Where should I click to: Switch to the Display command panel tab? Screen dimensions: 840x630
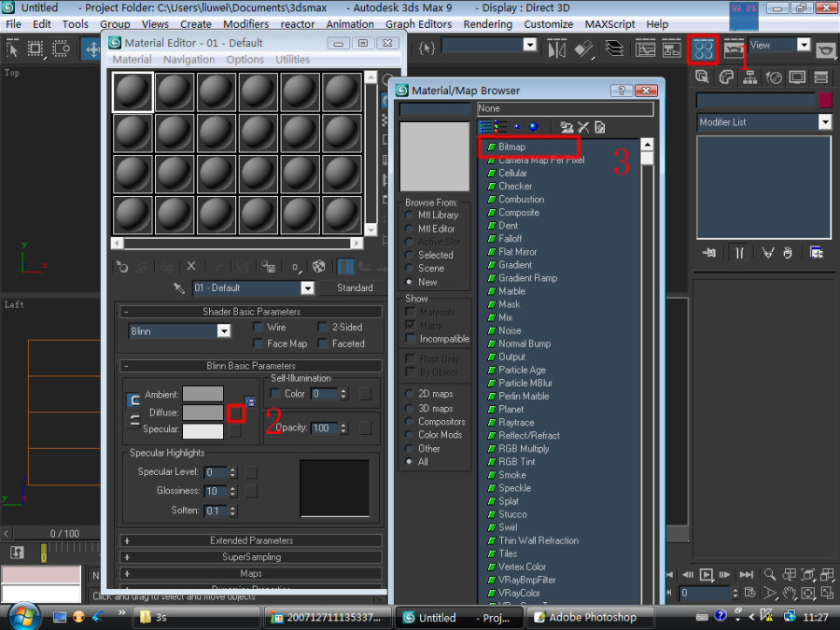(x=797, y=77)
